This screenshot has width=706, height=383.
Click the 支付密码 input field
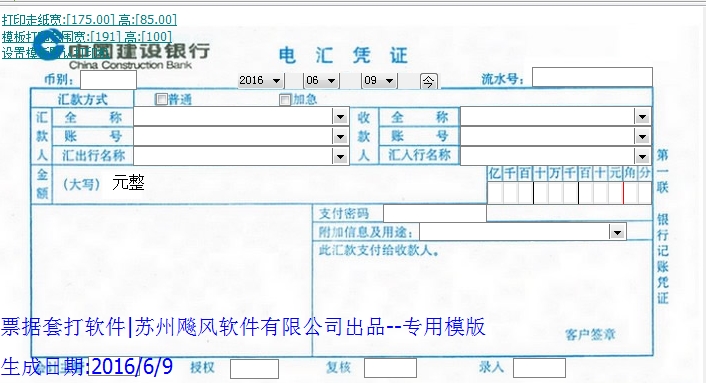tap(434, 213)
